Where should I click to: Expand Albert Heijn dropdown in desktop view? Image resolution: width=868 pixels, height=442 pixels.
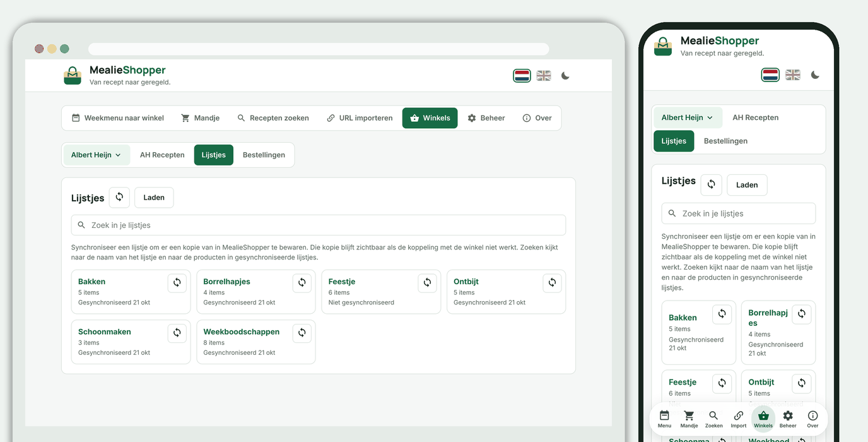(97, 155)
